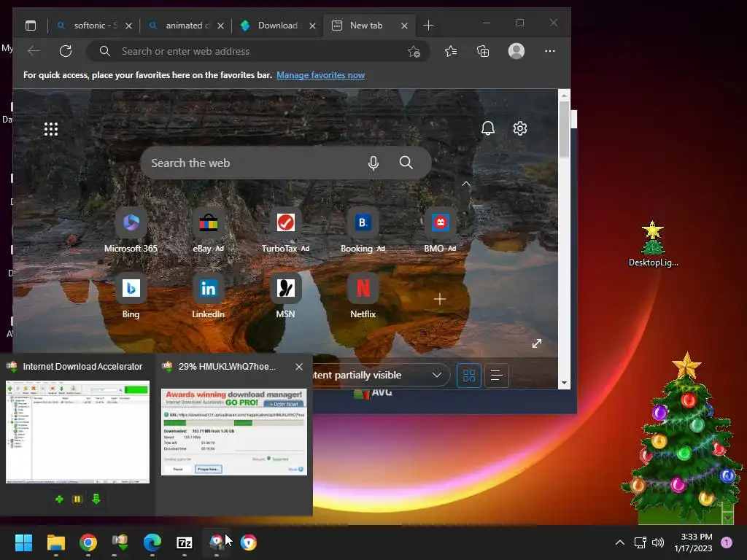This screenshot has height=560, width=747.
Task: Select the DesktopLig... desktop shortcut
Action: 653,244
